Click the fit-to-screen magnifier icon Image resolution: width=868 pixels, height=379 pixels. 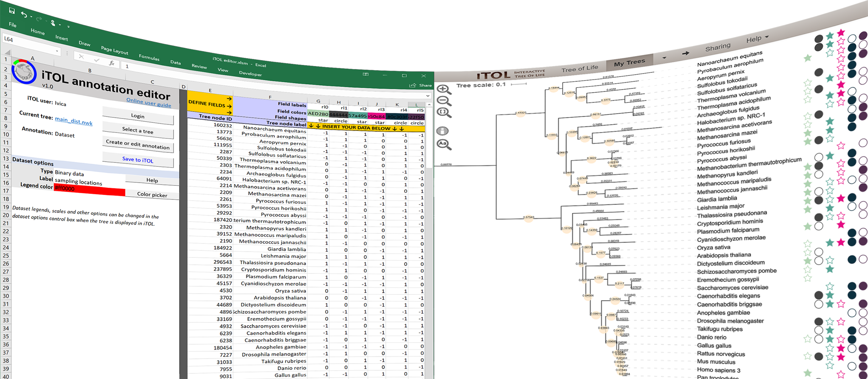pyautogui.click(x=444, y=112)
